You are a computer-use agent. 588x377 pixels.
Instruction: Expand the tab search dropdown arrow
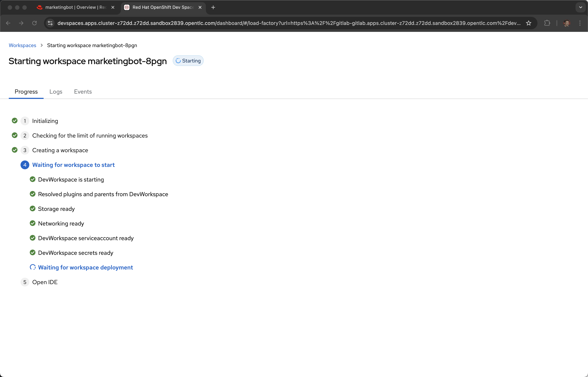click(580, 7)
